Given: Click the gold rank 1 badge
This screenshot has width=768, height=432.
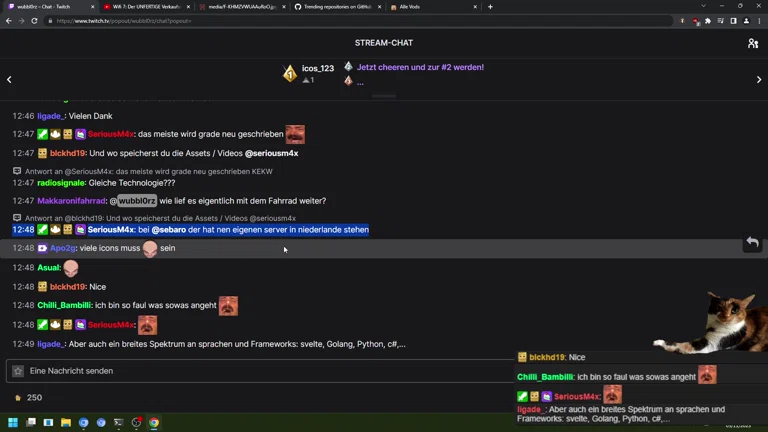Looking at the screenshot, I should pos(290,73).
